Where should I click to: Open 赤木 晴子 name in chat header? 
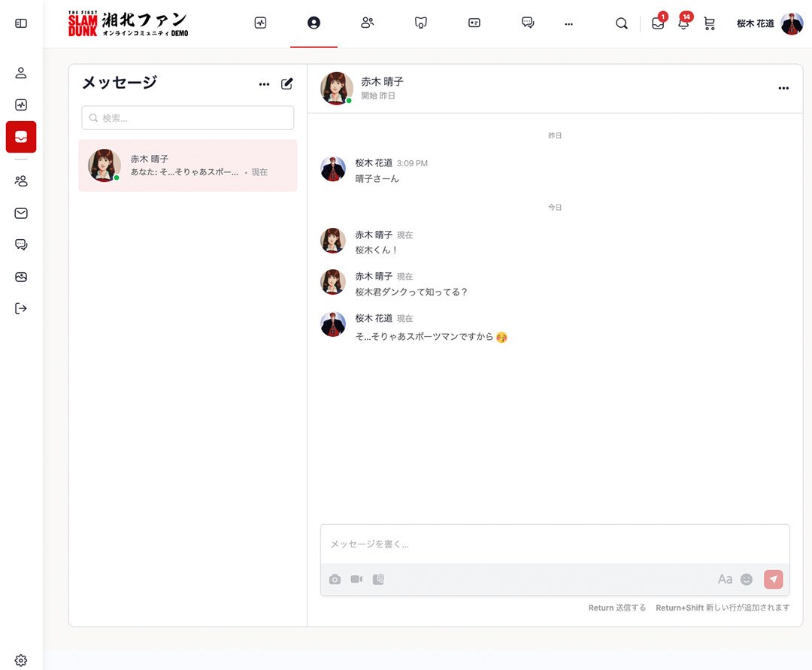tap(382, 81)
